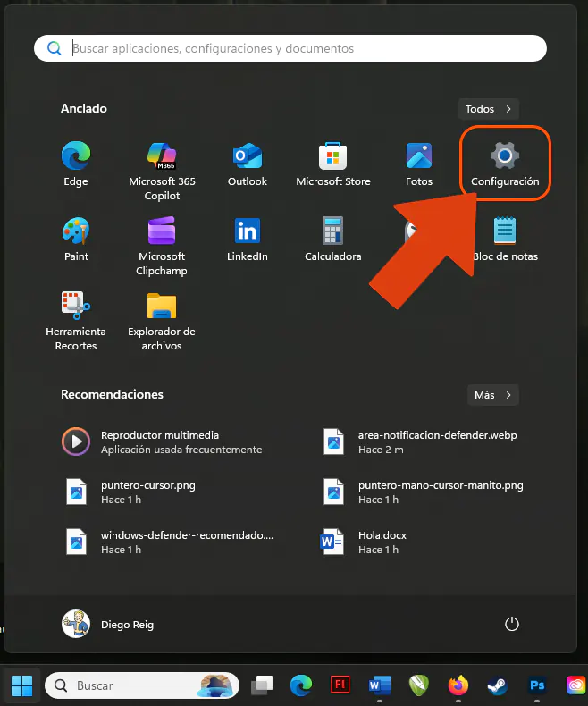Image resolution: width=588 pixels, height=706 pixels.
Task: Open Steam from taskbar
Action: tap(498, 685)
